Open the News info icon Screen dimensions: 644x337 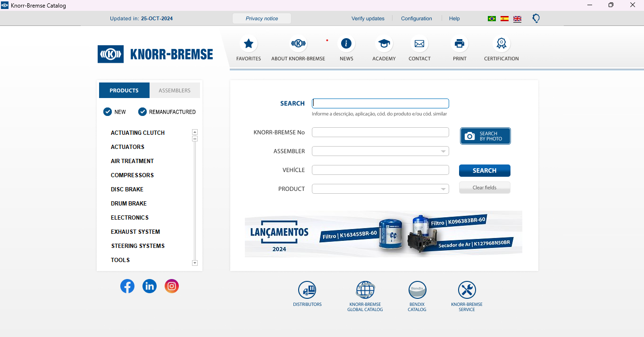[346, 44]
